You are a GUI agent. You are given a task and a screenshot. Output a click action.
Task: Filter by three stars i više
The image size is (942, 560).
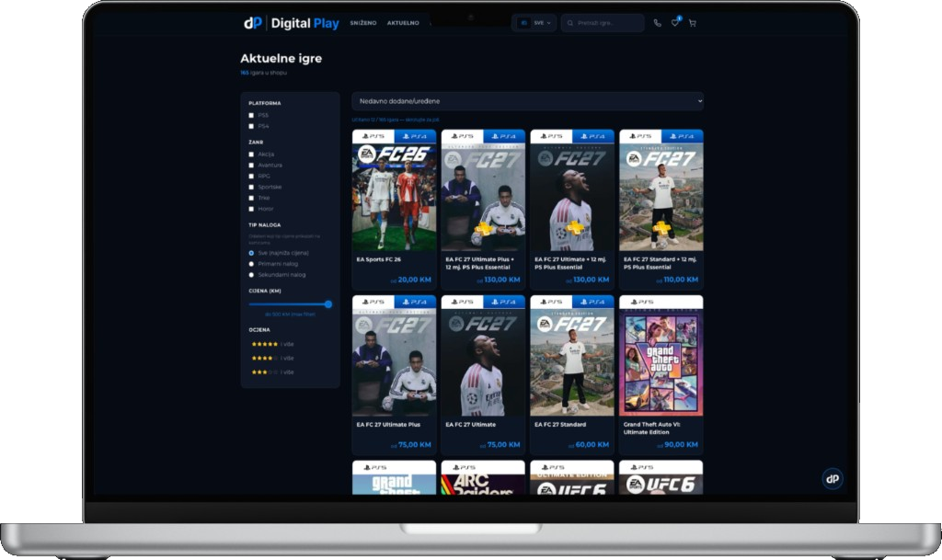pyautogui.click(x=272, y=372)
